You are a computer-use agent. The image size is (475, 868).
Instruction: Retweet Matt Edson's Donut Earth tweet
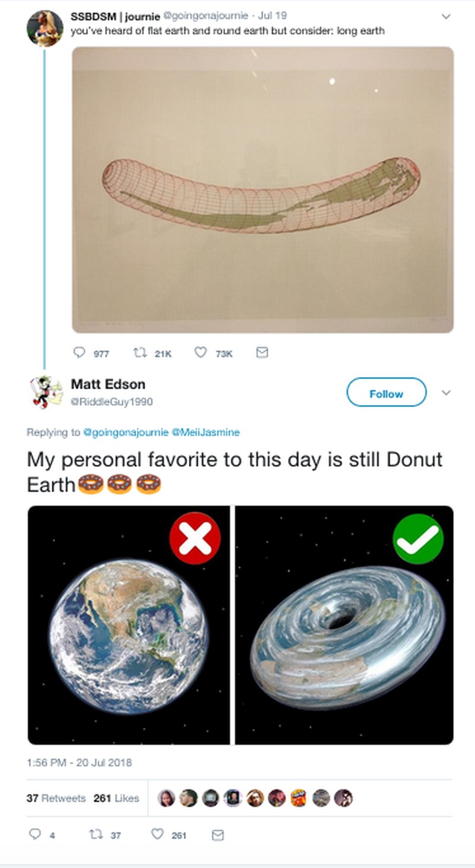click(95, 835)
